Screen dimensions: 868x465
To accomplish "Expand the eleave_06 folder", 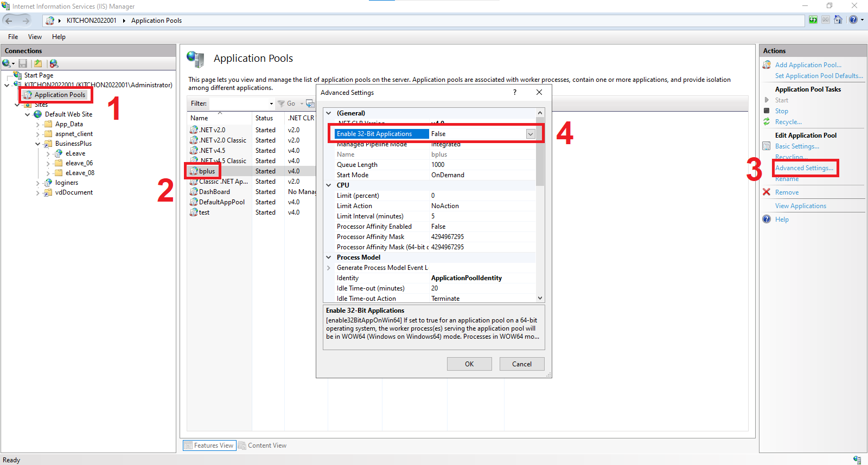I will pos(48,163).
